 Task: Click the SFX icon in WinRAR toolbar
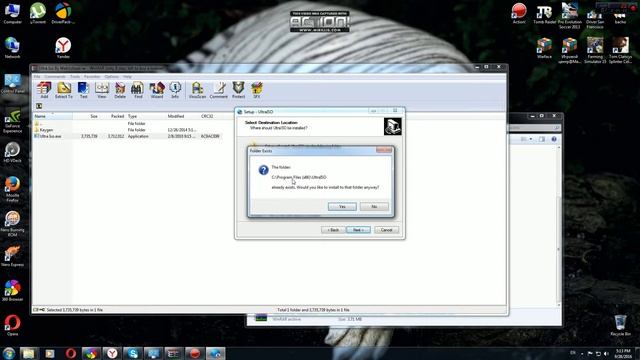tap(257, 90)
